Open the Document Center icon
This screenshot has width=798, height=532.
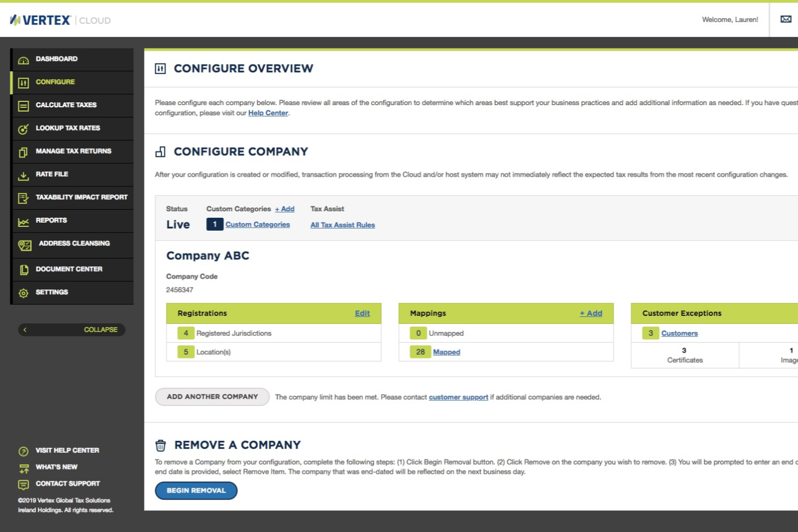click(23, 269)
